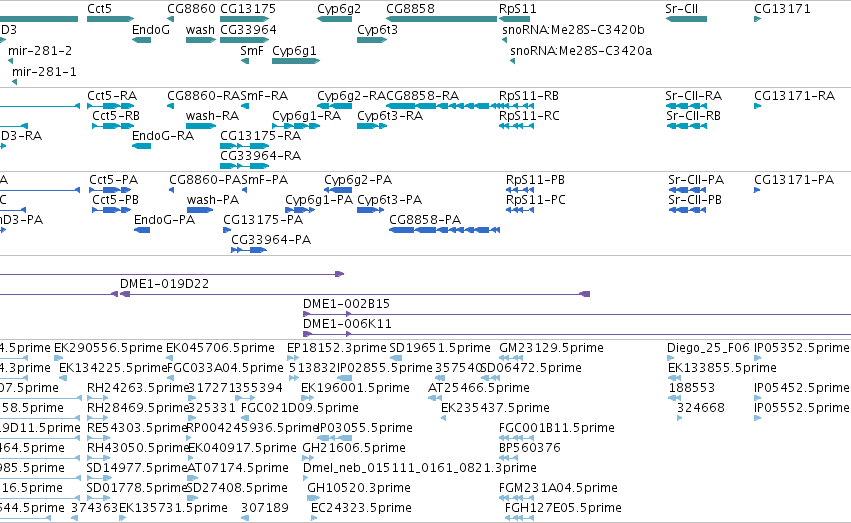
Task: Click the wash gene label
Action: [200, 30]
